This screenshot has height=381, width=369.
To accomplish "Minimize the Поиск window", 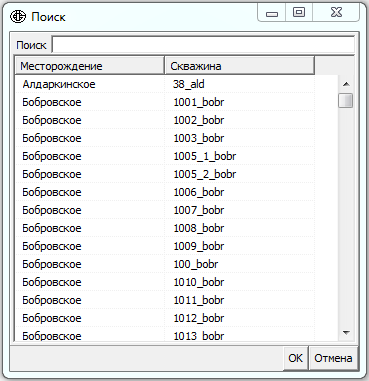I will click(272, 13).
